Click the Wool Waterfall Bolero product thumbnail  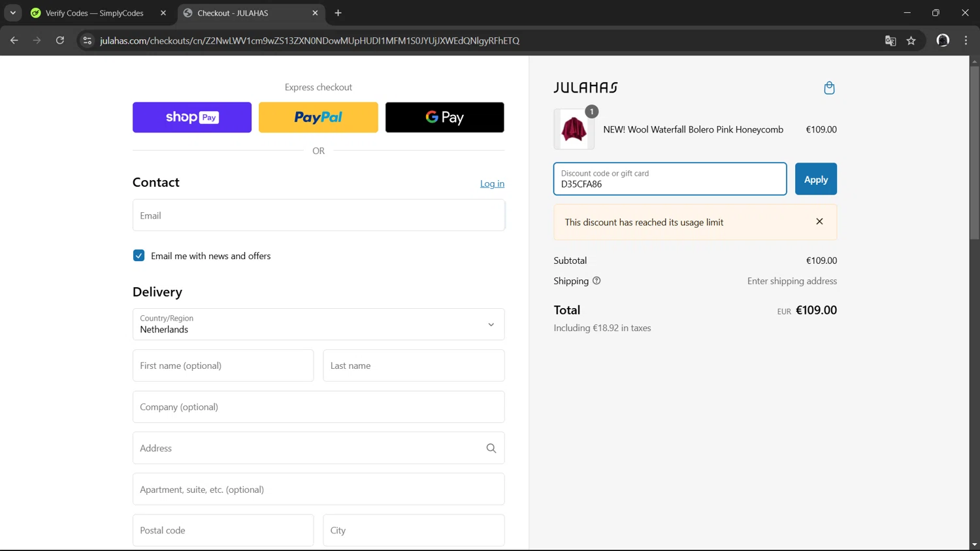574,129
